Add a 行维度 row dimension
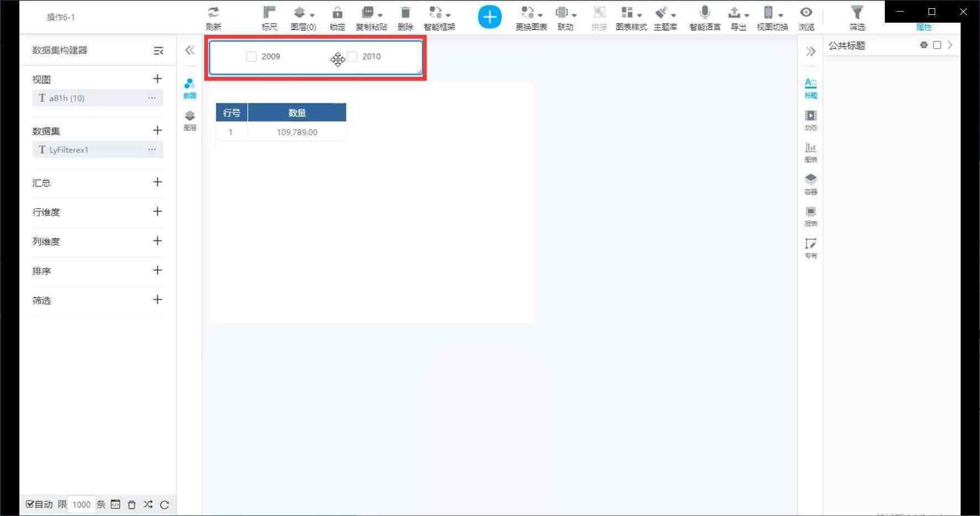 tap(157, 211)
